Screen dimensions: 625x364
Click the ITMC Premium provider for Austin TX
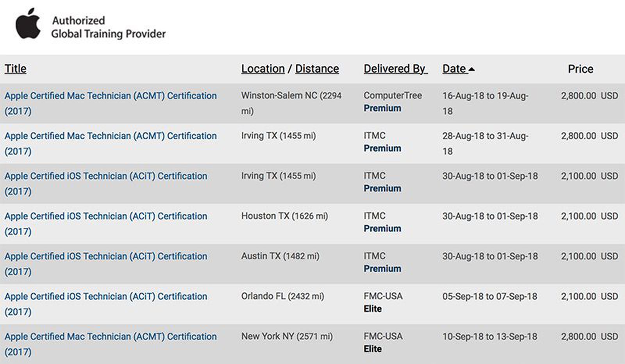[381, 262]
